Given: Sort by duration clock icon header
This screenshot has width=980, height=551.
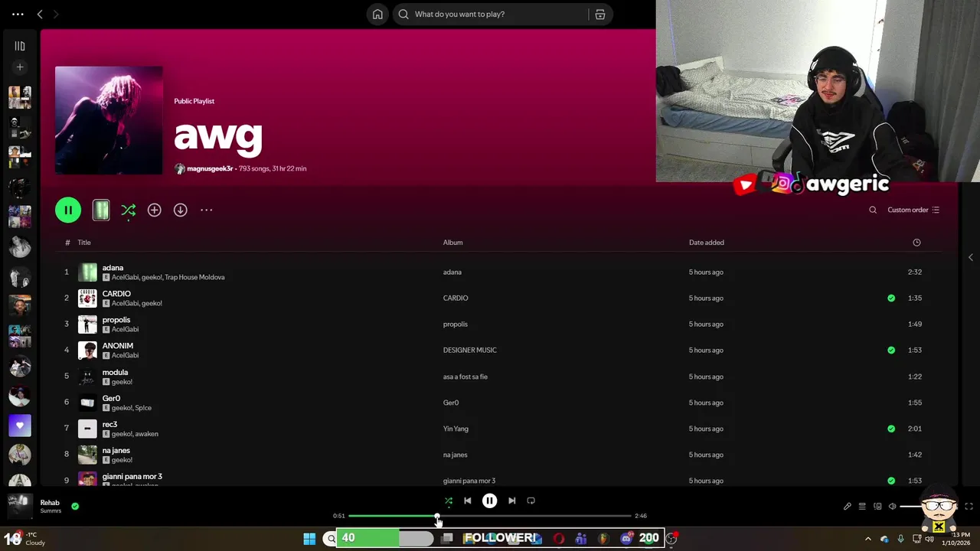Looking at the screenshot, I should (x=916, y=243).
